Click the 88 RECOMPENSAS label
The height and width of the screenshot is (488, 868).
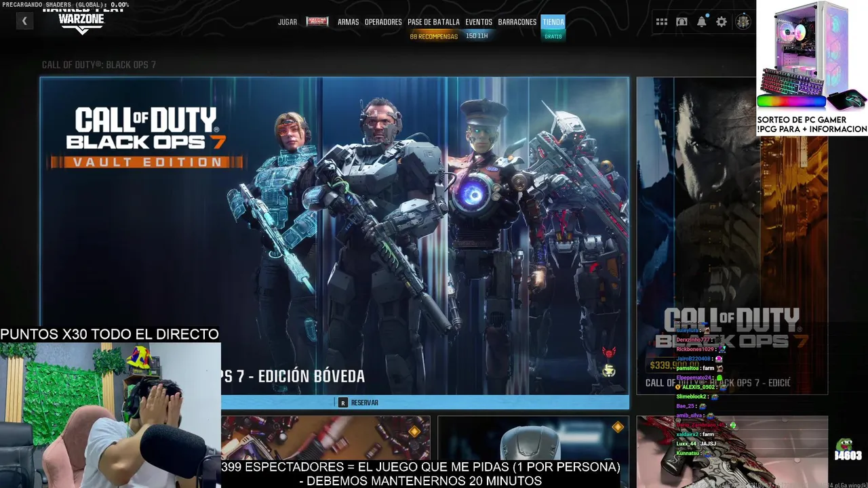(434, 37)
